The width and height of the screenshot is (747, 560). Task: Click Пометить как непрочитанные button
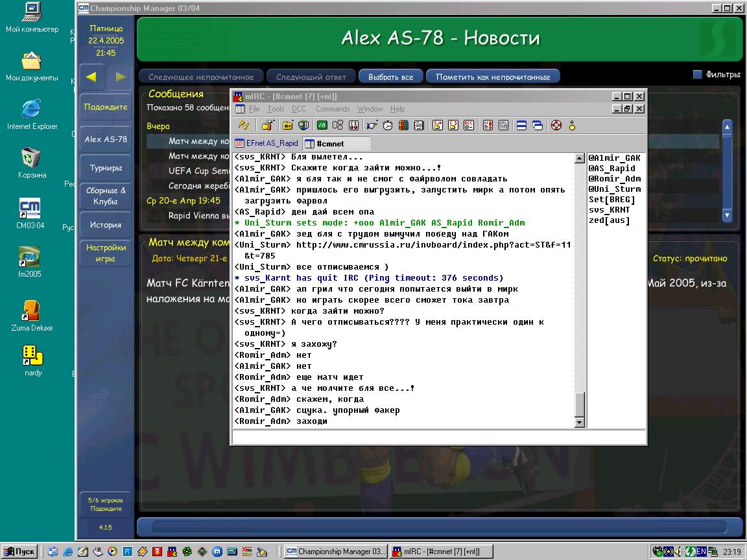(x=493, y=76)
